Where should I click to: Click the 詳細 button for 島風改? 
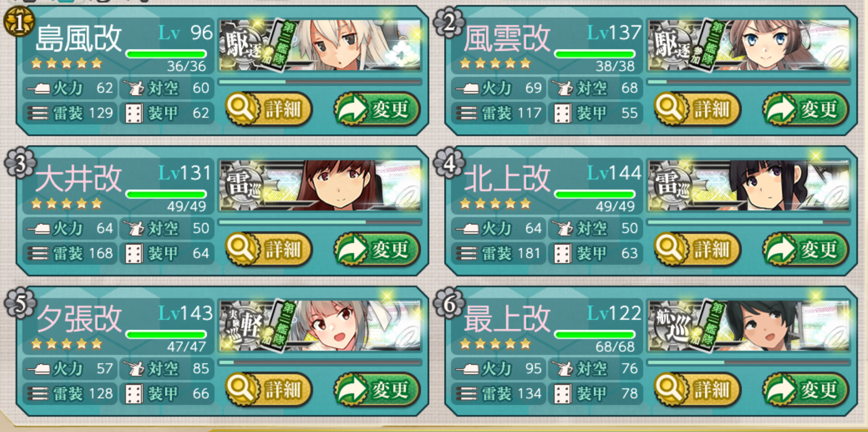coord(269,109)
